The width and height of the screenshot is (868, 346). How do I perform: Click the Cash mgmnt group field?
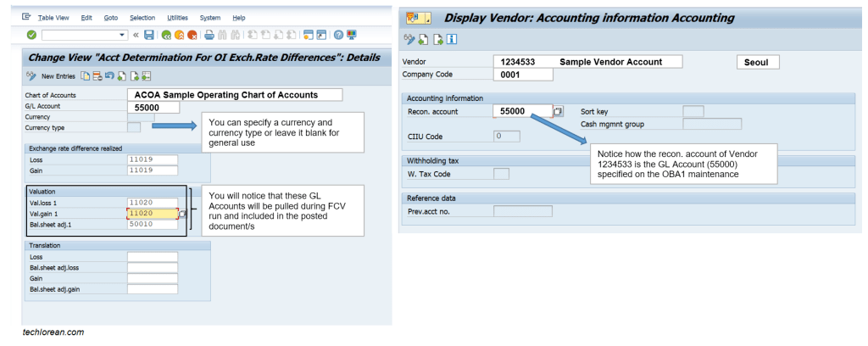tap(712, 124)
